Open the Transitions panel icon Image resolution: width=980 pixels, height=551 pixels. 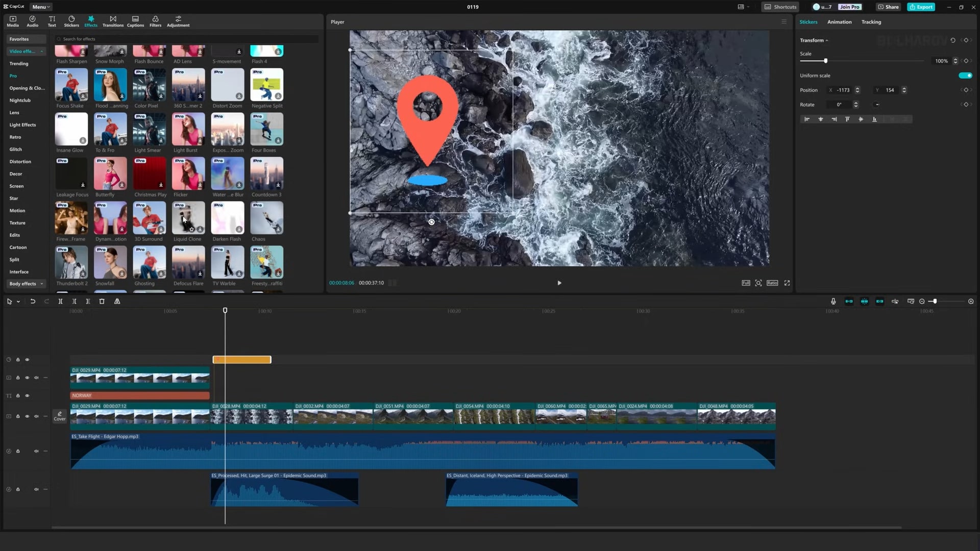tap(113, 21)
